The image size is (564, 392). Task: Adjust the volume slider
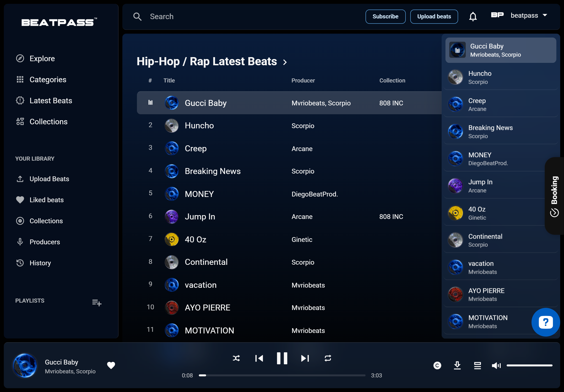529,365
